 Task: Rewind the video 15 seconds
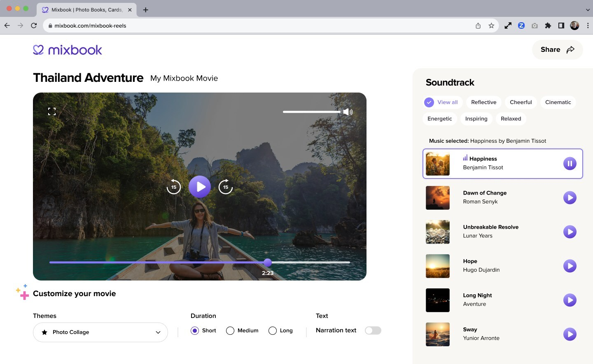(x=173, y=186)
